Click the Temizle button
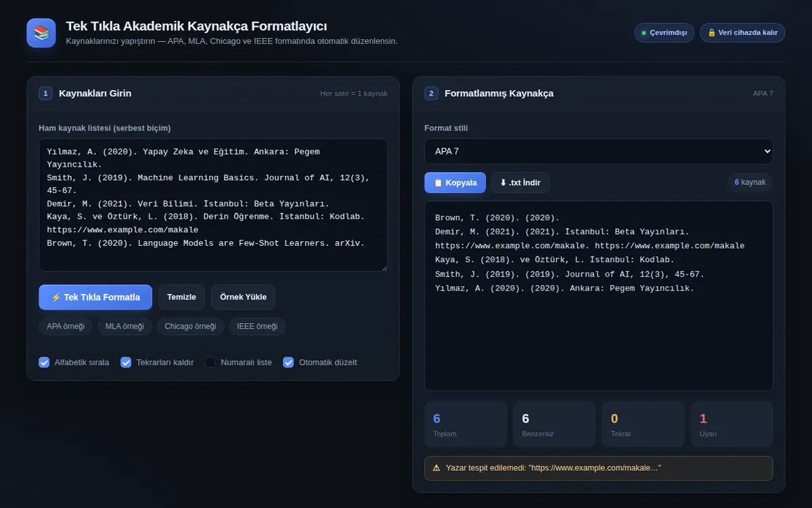The image size is (812, 508). (x=181, y=297)
